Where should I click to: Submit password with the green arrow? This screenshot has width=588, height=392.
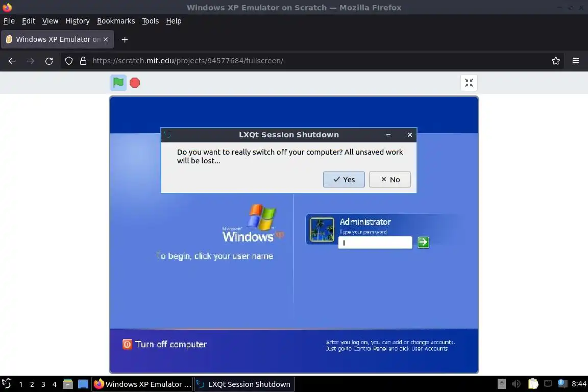(423, 242)
